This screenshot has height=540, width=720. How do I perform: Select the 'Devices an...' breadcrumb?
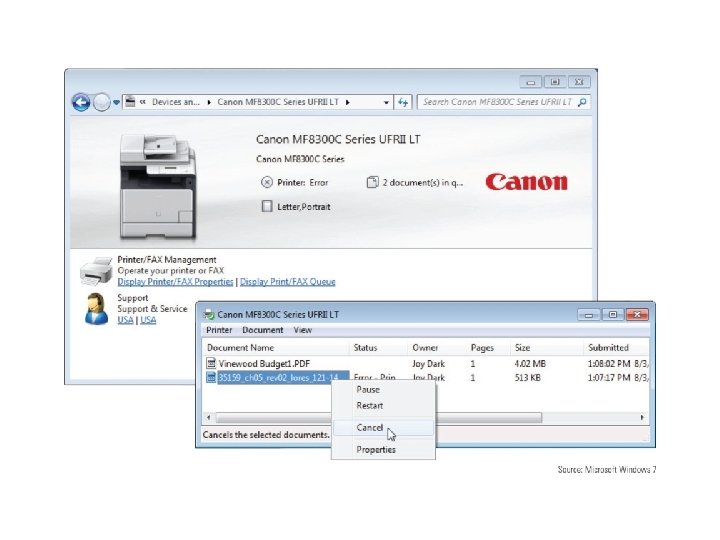pyautogui.click(x=176, y=102)
